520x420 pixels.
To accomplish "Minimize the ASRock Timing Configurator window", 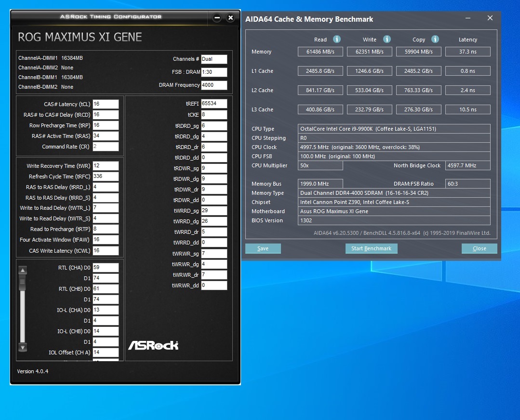I will coord(217,17).
